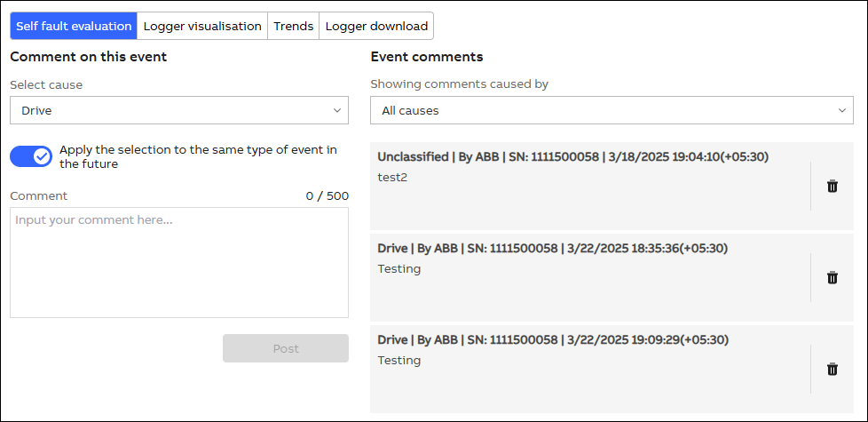Screen dimensions: 868x422
Task: Open the Logger download tab
Action: (376, 26)
